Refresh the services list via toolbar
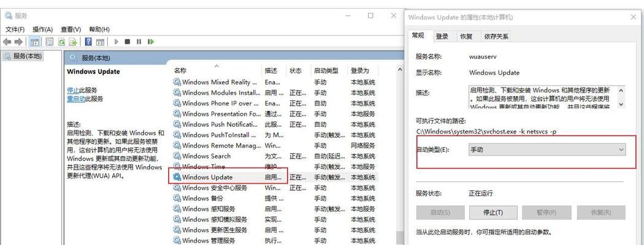This screenshot has width=644, height=245. click(x=61, y=42)
